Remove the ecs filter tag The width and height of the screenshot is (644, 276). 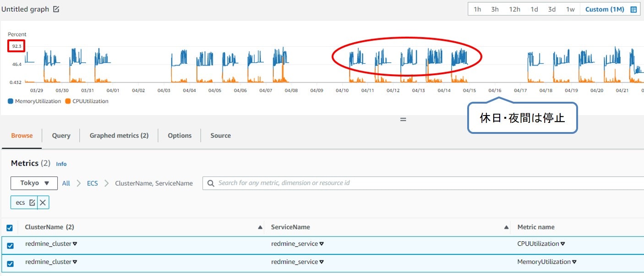click(x=43, y=202)
